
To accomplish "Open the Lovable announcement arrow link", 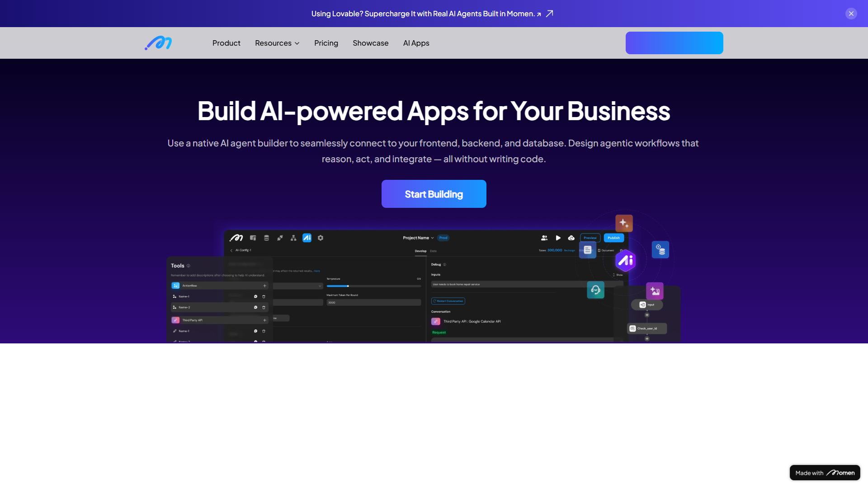I will tap(549, 14).
